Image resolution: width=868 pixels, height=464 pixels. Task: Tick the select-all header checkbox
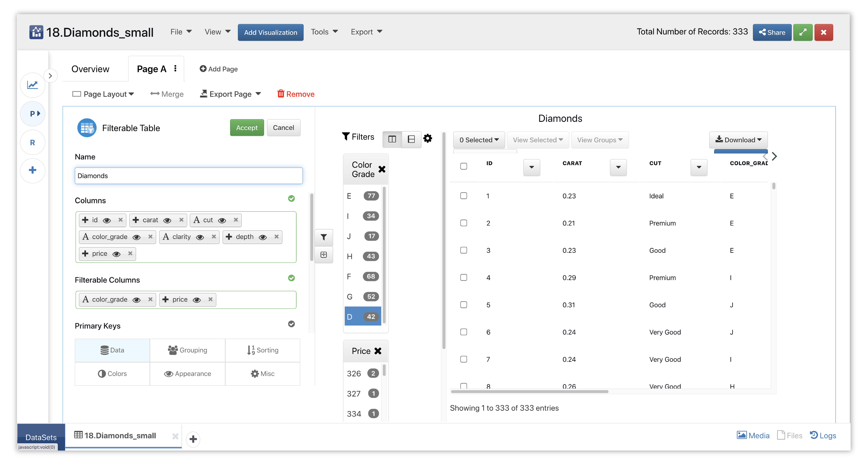pyautogui.click(x=464, y=166)
